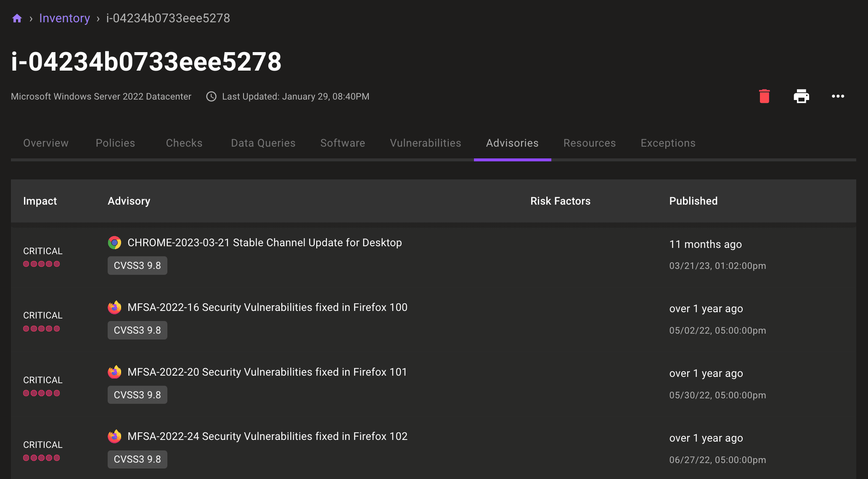Sort by the Published column header
Image resolution: width=868 pixels, height=479 pixels.
click(x=693, y=201)
